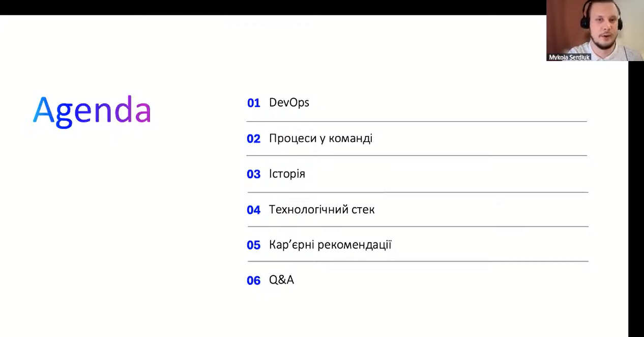The height and width of the screenshot is (337, 644).
Task: Open the Процеси у команді item
Action: 320,138
